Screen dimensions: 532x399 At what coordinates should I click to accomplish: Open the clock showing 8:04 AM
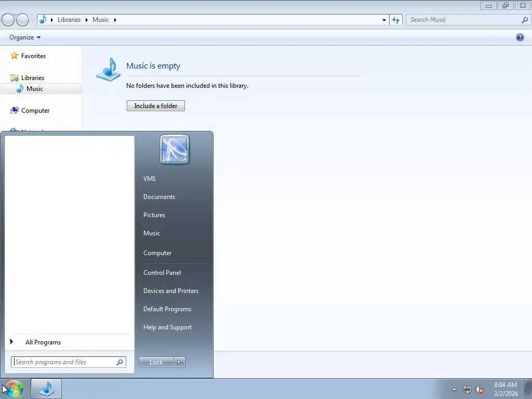pyautogui.click(x=506, y=389)
